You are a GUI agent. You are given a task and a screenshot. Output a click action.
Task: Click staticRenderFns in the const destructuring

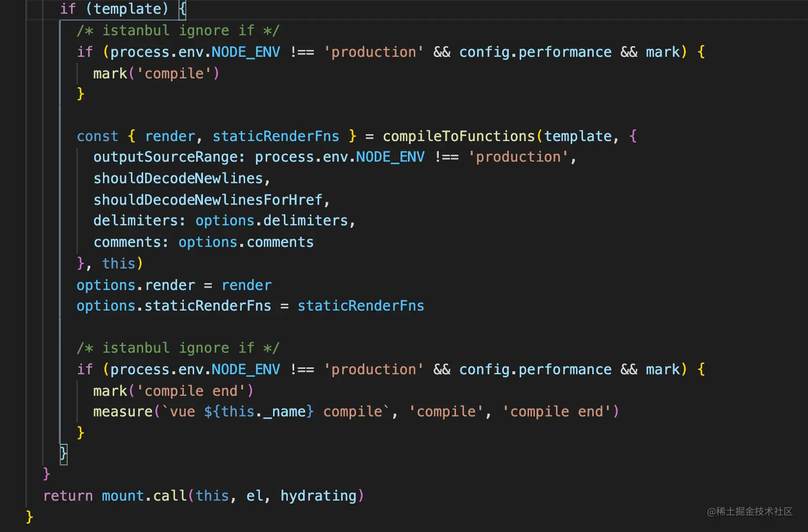coord(276,136)
